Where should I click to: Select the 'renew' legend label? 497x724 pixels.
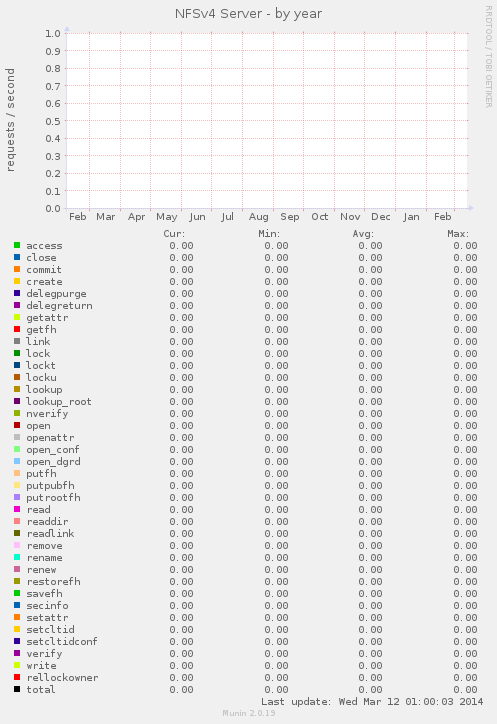click(x=41, y=570)
